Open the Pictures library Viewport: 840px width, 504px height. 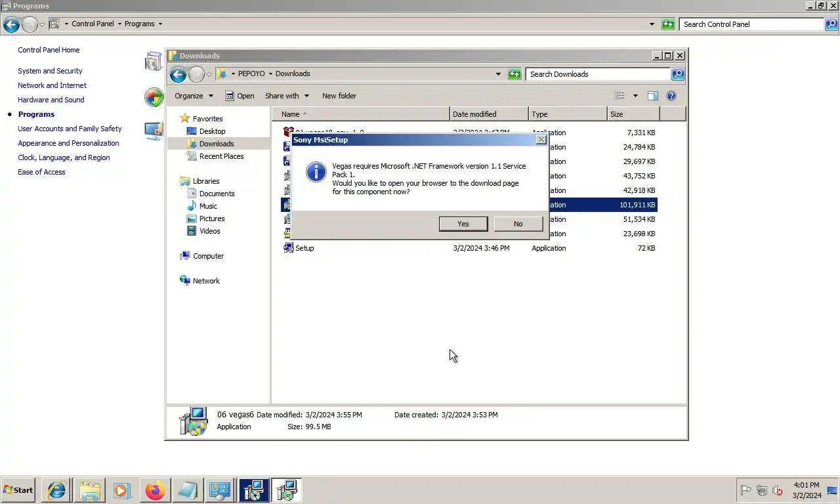tap(212, 219)
